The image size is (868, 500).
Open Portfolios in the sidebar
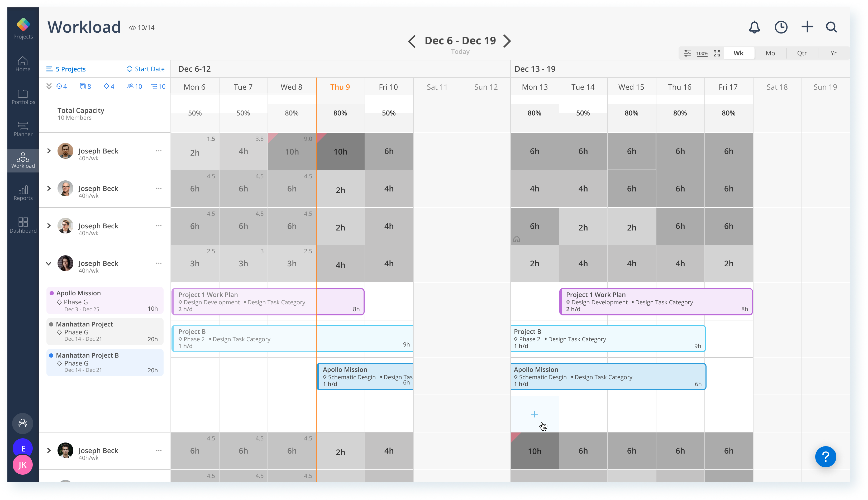coord(23,97)
